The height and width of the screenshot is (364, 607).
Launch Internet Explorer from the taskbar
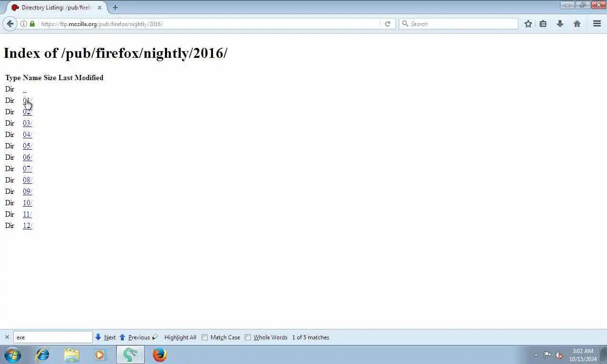coord(43,355)
